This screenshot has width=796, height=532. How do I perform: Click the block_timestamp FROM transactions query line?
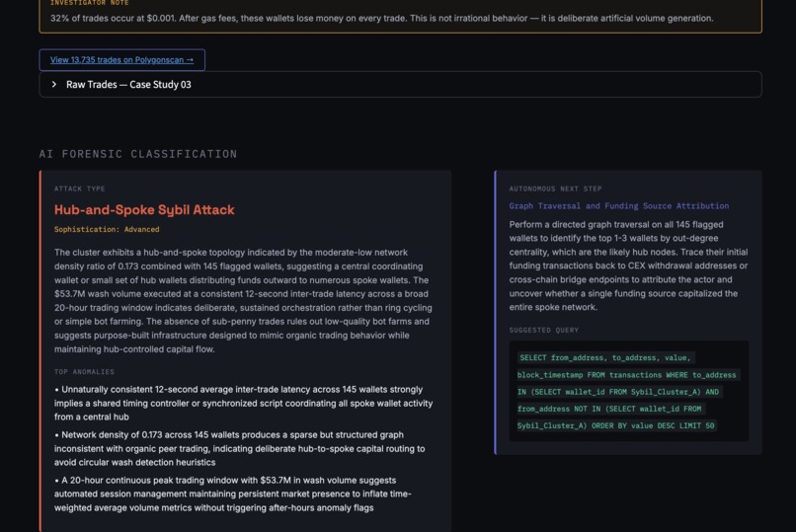pyautogui.click(x=626, y=375)
